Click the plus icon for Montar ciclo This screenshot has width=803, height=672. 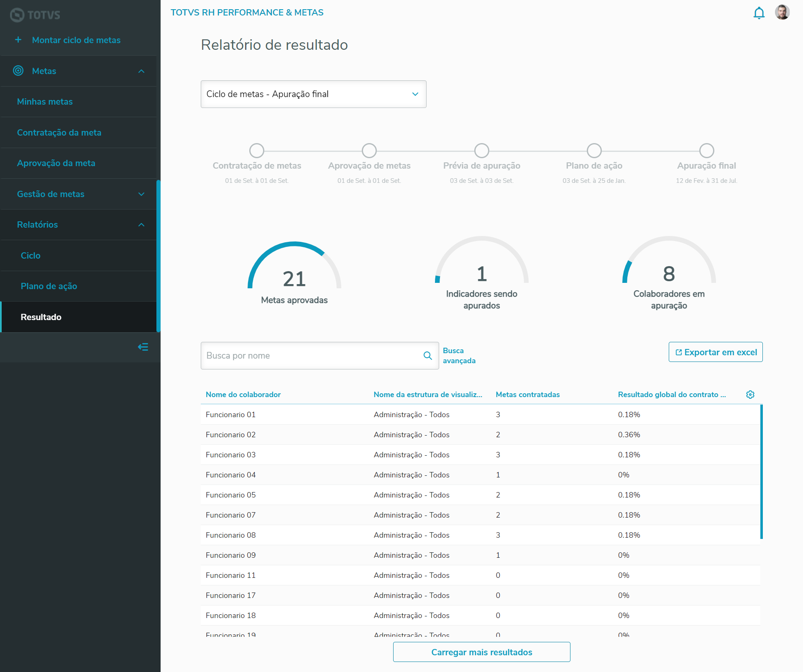(18, 40)
